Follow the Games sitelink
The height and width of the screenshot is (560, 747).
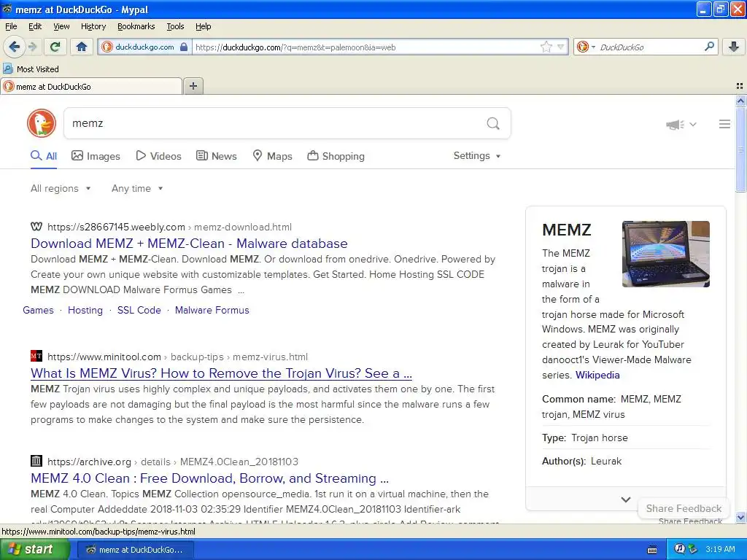38,310
